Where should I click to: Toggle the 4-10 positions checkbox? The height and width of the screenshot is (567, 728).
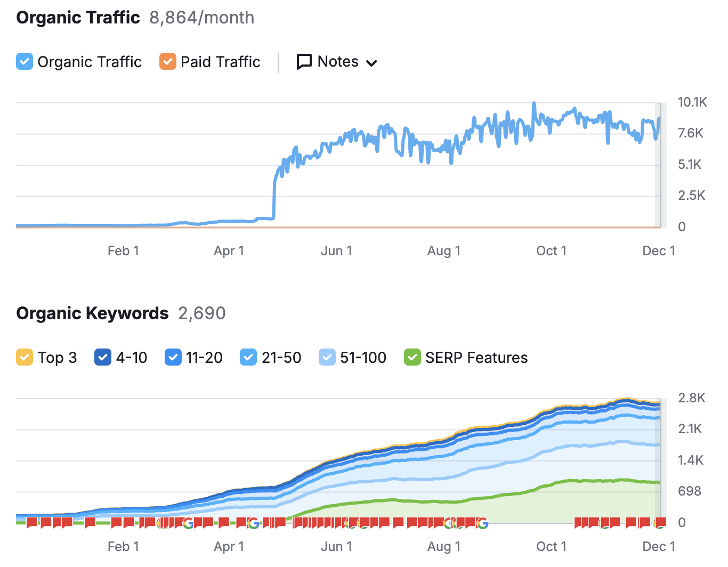(103, 358)
